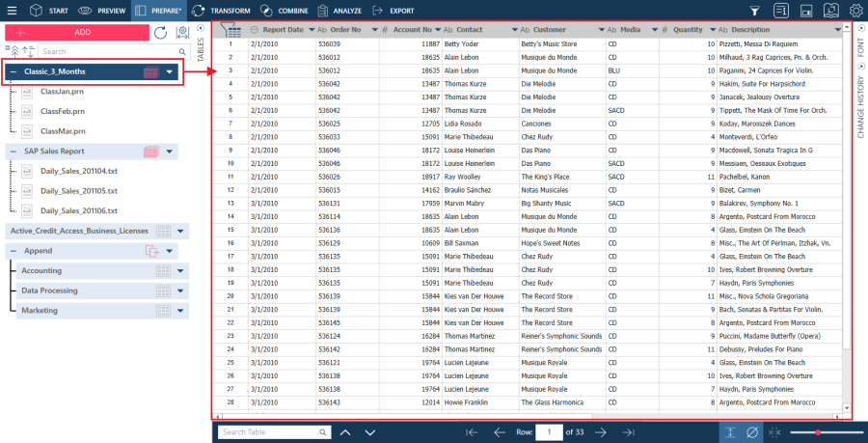Image resolution: width=868 pixels, height=443 pixels.
Task: Toggle the show nulls button
Action: coord(752,431)
